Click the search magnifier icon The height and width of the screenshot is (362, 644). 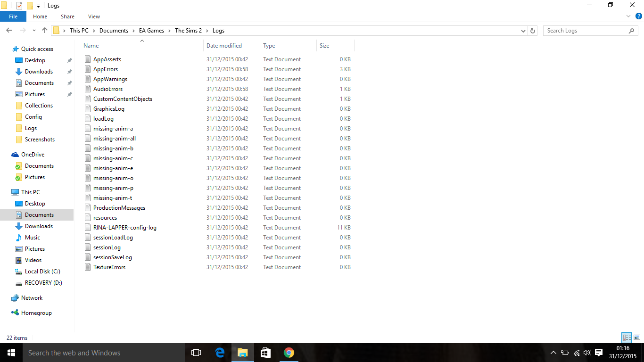pyautogui.click(x=631, y=31)
